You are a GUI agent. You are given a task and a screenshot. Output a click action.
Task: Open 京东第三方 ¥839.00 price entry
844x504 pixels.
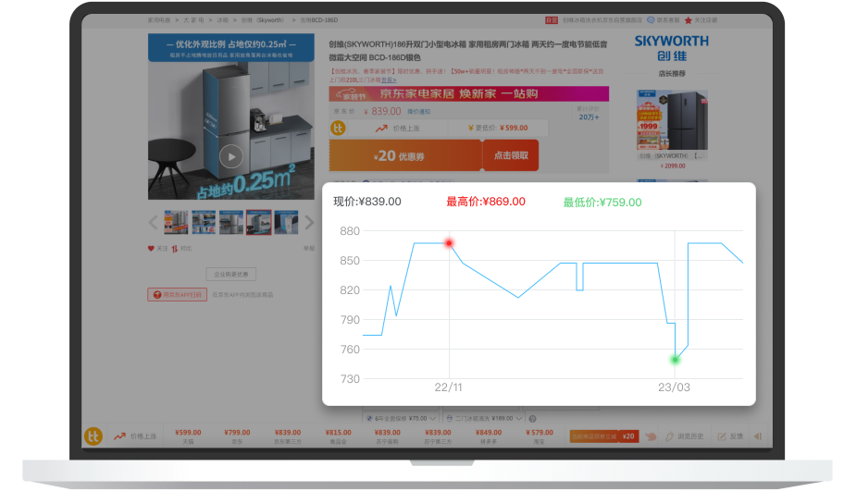coord(288,436)
